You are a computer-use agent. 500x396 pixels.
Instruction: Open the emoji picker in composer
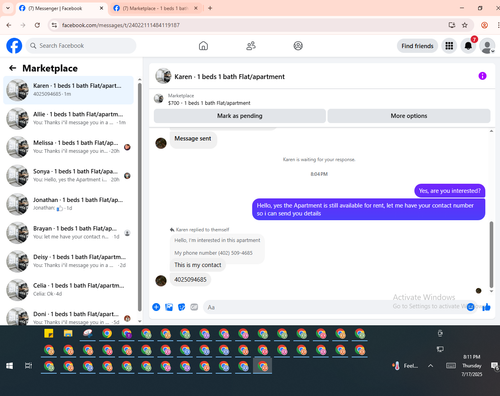point(470,307)
